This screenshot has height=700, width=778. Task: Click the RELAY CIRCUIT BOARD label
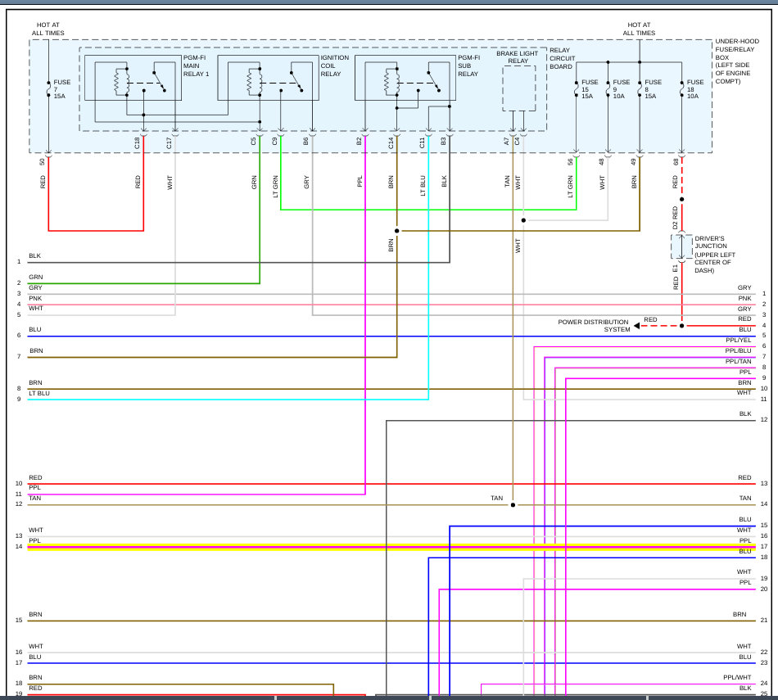pos(562,58)
